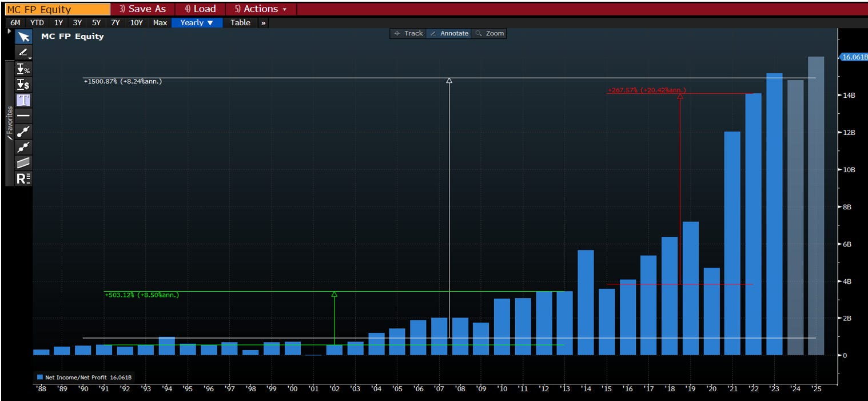
Task: Select the pencil annotation tool
Action: (23, 53)
